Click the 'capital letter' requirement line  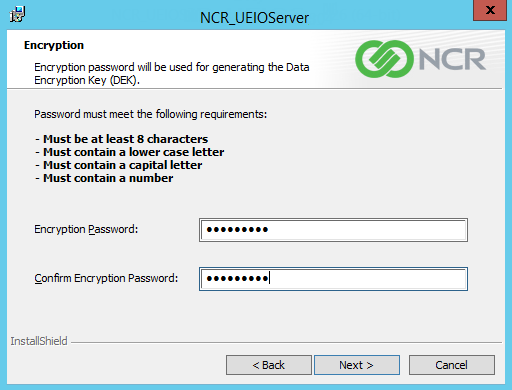119,165
